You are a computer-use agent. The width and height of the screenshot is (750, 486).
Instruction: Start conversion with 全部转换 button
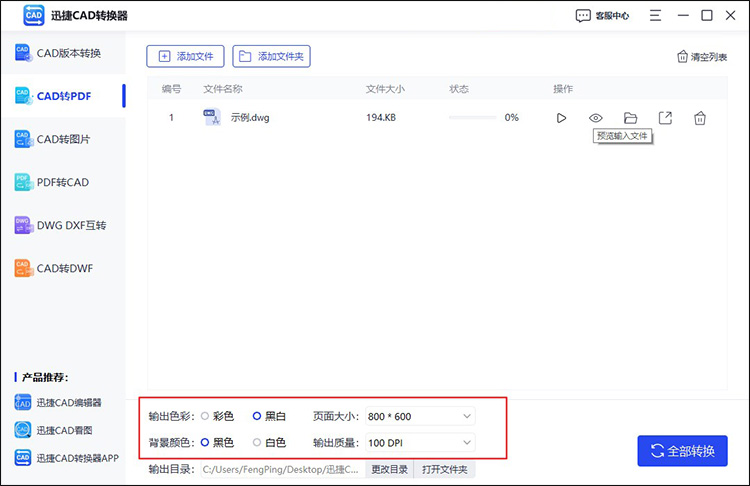click(x=683, y=451)
